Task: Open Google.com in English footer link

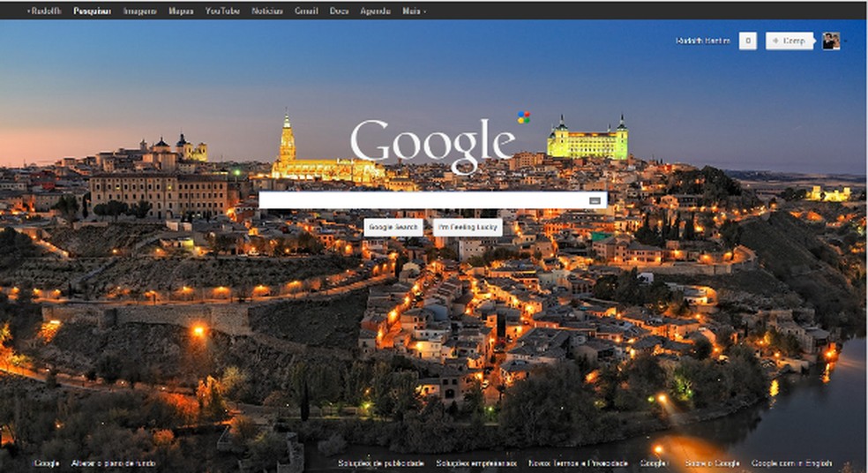Action: point(791,463)
